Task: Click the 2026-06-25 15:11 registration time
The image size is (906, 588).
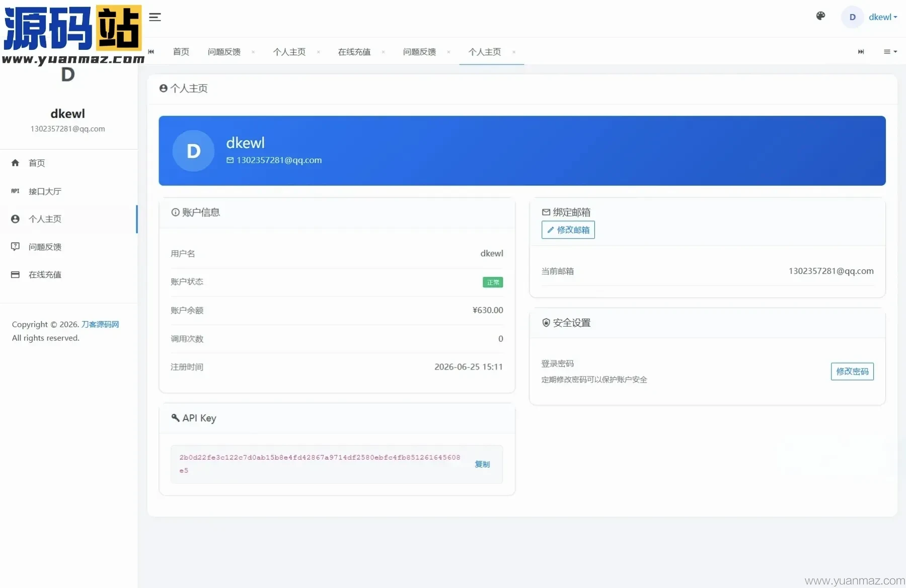Action: pyautogui.click(x=469, y=367)
